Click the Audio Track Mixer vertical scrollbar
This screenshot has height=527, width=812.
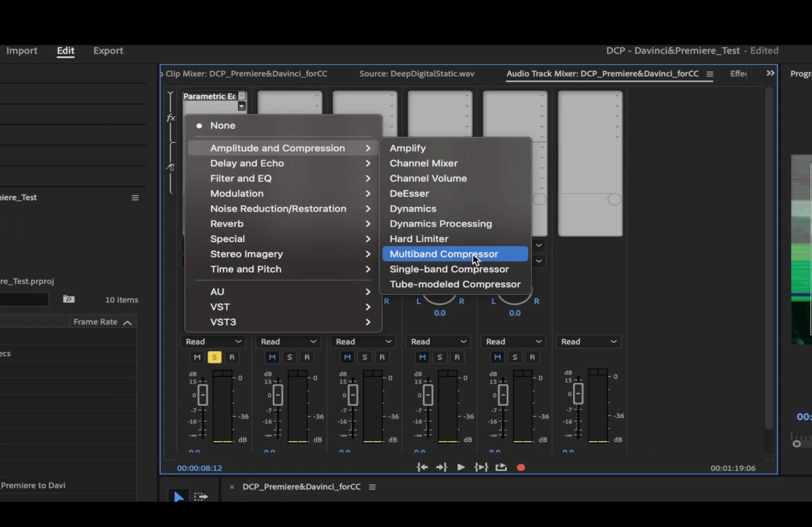[768, 257]
